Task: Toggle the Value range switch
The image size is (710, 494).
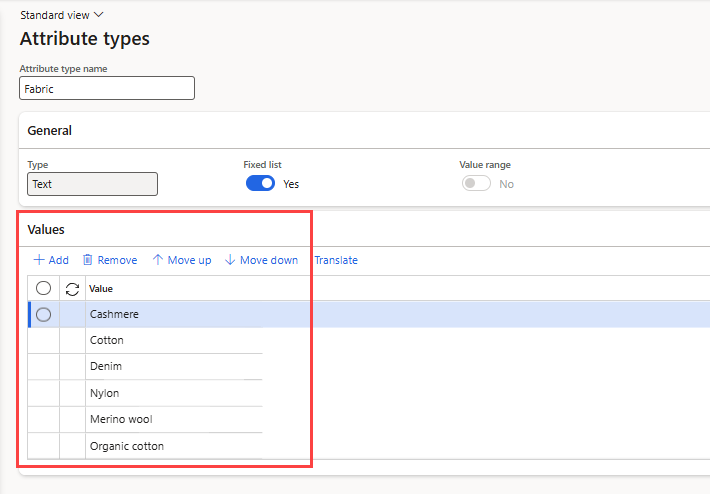Action: coord(476,184)
